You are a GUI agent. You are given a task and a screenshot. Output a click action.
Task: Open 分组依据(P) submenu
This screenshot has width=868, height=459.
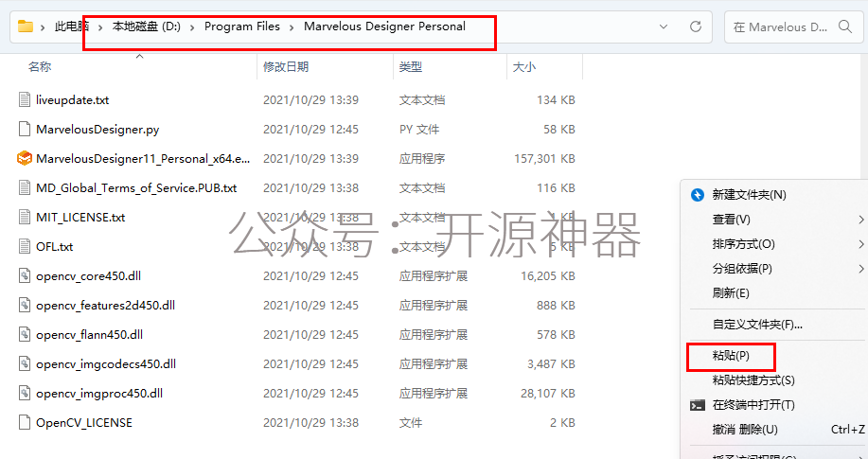tap(742, 269)
